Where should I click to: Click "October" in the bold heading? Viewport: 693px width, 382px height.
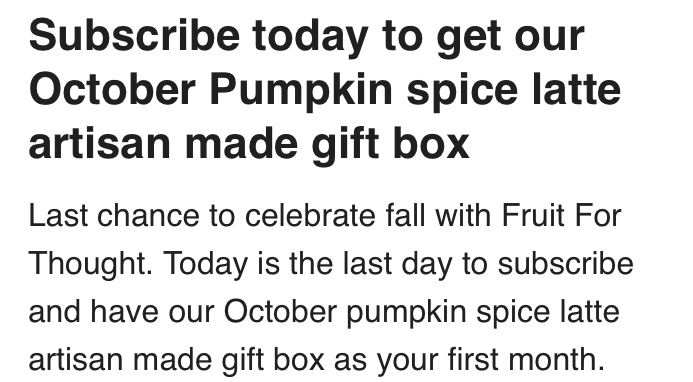coord(112,90)
